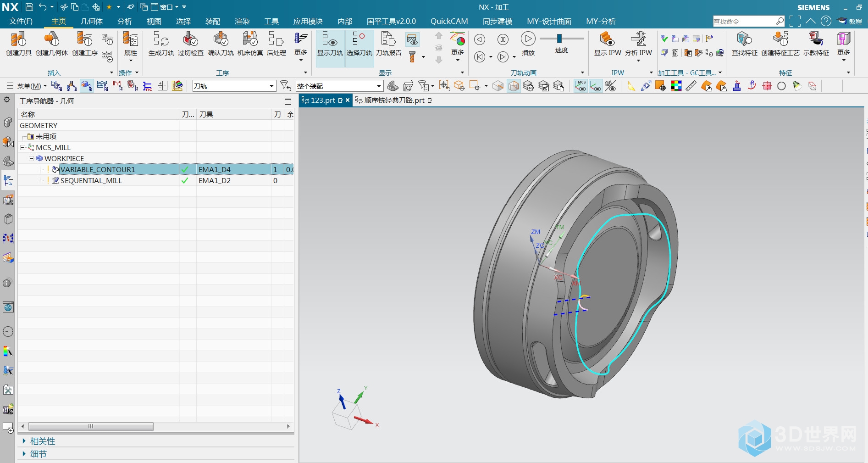
Task: Click the Undo arrow icon
Action: (43, 7)
